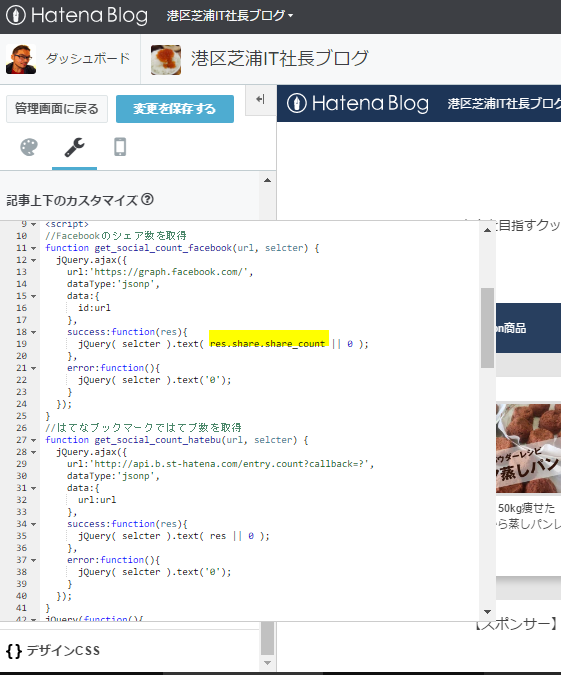Click the sidebar scroll up arrow
This screenshot has height=675, width=561.
click(267, 180)
